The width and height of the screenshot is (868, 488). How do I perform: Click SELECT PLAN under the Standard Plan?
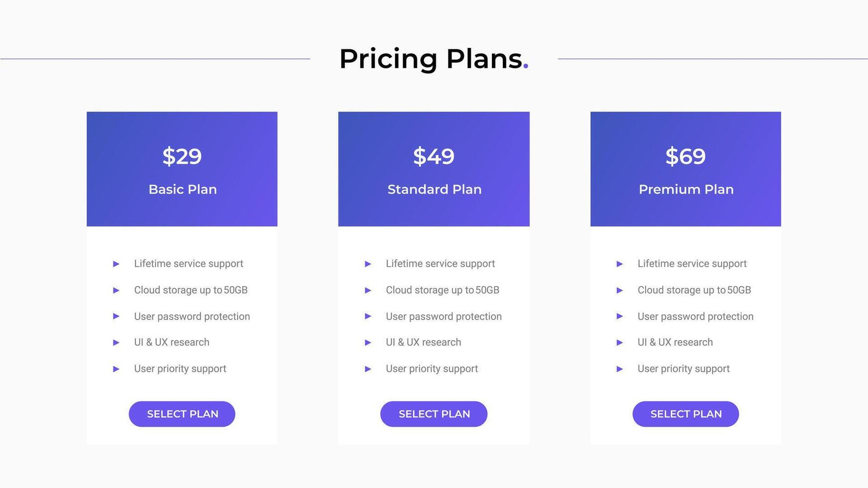point(434,414)
